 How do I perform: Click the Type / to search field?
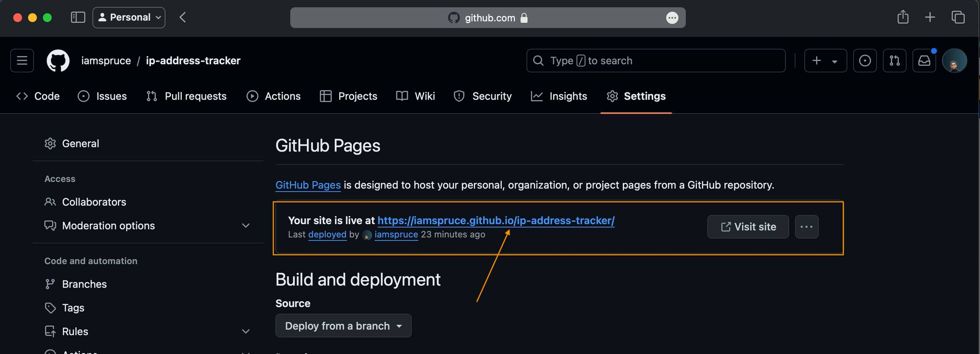656,61
